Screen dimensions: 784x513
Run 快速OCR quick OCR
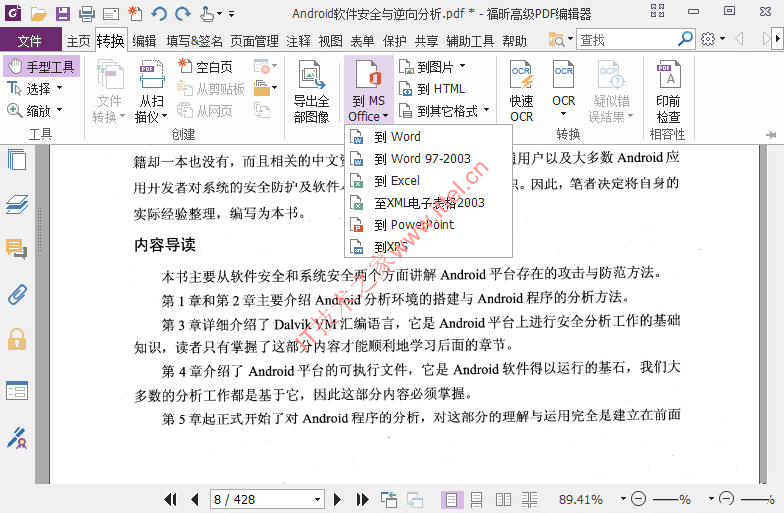click(x=522, y=92)
